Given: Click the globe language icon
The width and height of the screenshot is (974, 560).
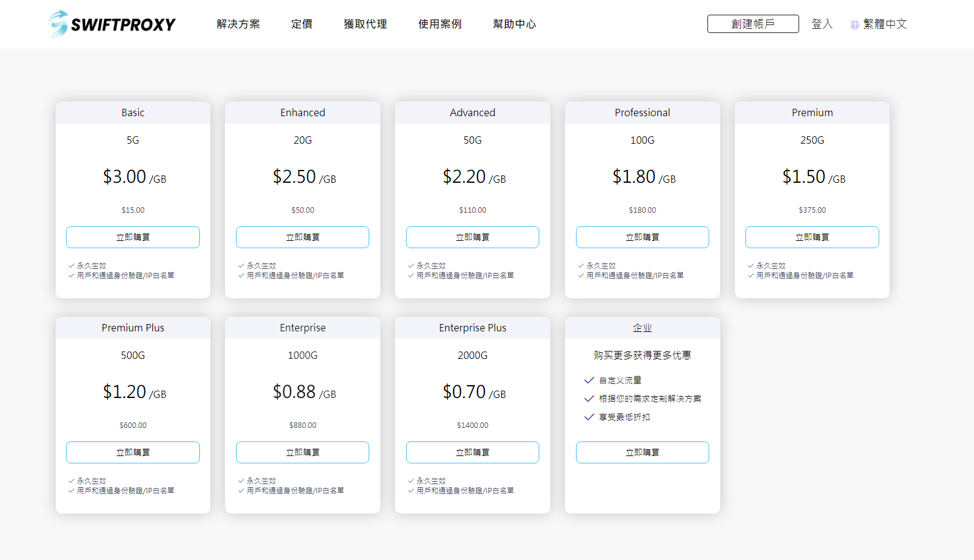Looking at the screenshot, I should (x=854, y=24).
